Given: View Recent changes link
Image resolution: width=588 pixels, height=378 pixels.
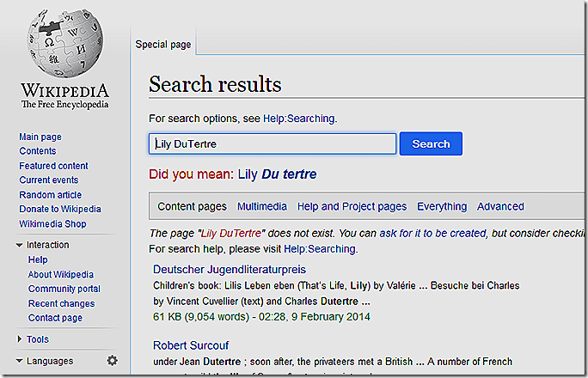Looking at the screenshot, I should pyautogui.click(x=62, y=303).
